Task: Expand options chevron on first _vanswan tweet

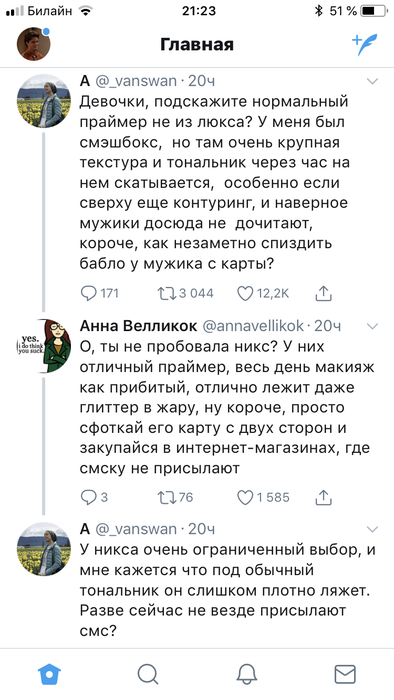Action: pos(372,81)
